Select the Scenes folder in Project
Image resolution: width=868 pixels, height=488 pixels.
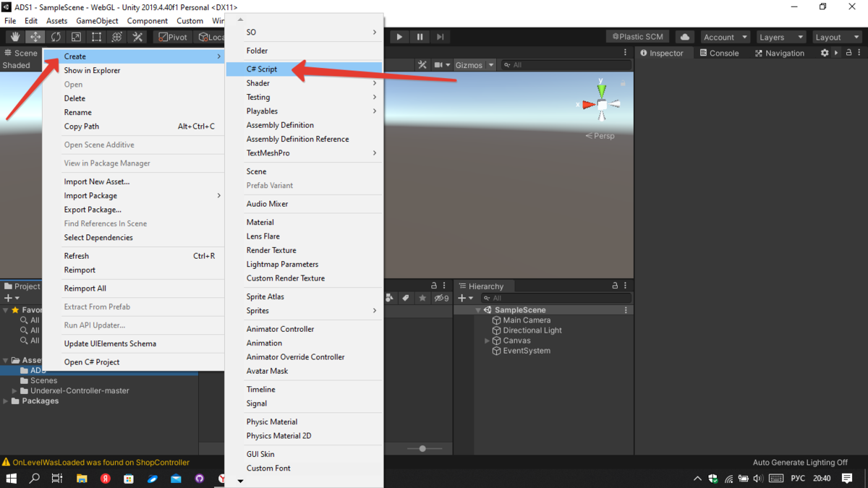(x=43, y=380)
